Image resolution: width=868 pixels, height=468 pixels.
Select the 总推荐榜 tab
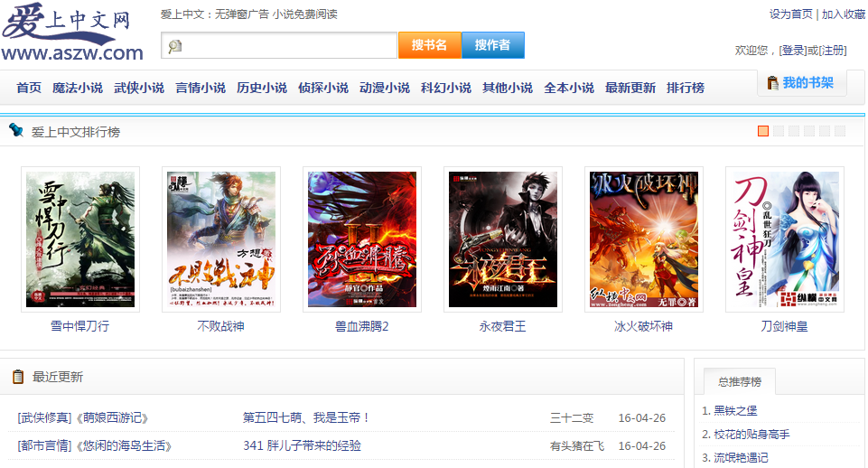[x=740, y=381]
